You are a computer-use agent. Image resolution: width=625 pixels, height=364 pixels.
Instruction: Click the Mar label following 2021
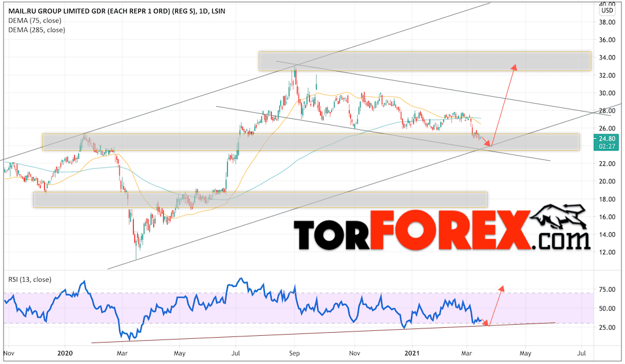pos(466,353)
